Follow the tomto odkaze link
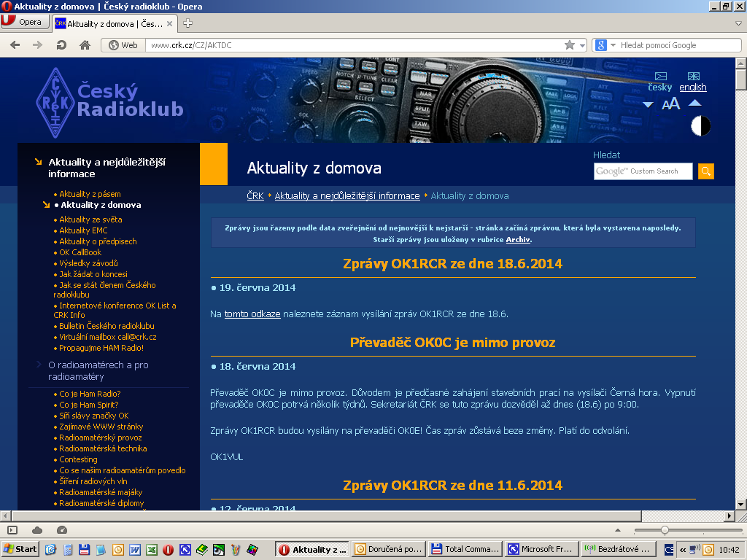This screenshot has height=560, width=747. point(252,314)
